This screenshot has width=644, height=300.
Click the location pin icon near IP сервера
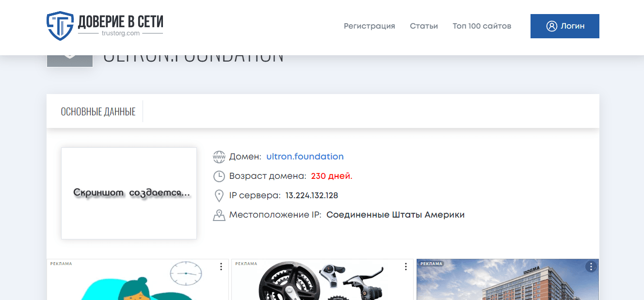pos(219,195)
